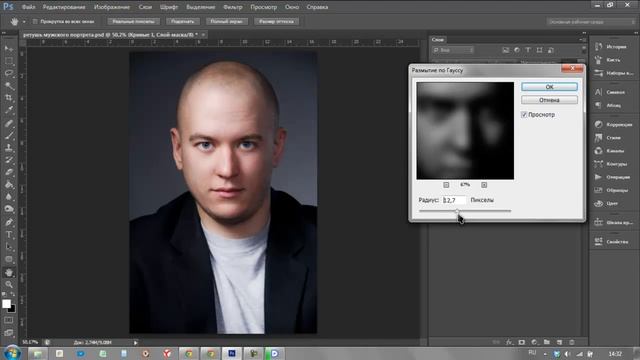Open the Операции panel
Image resolution: width=640 pixels, height=360 pixels.
(613, 177)
